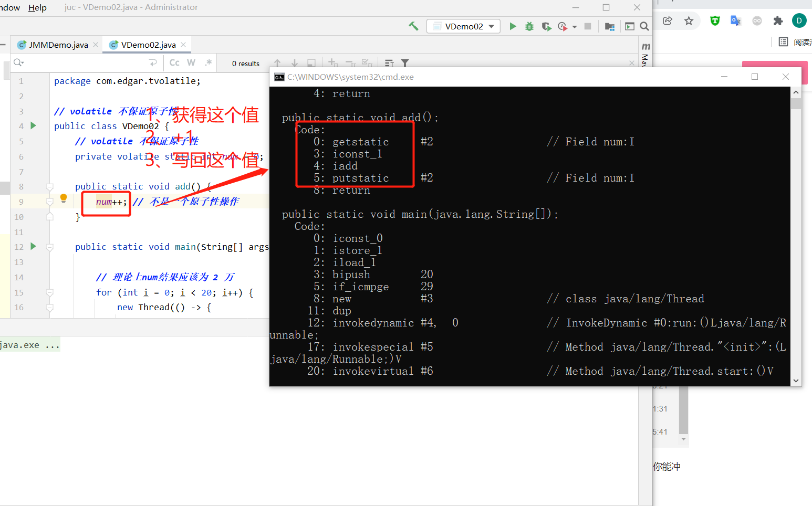Screen dimensions: 812x506
Task: Click the new line icon in find field
Action: (x=153, y=62)
